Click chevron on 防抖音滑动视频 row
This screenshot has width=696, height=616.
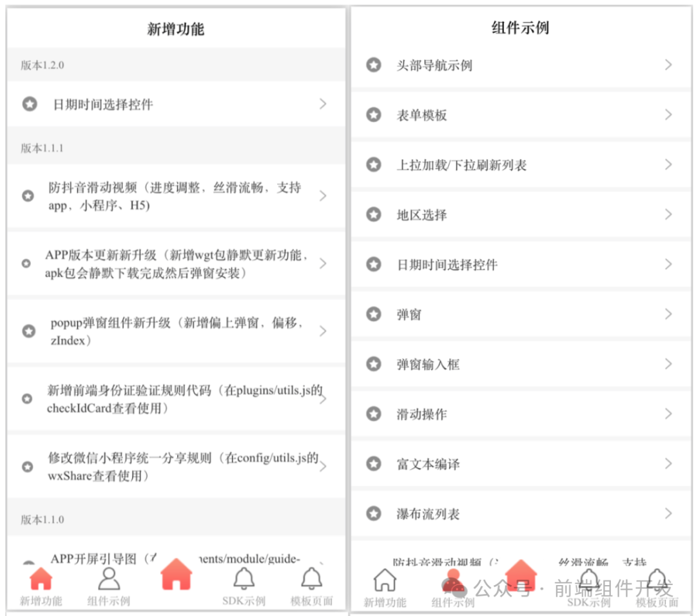pyautogui.click(x=323, y=196)
